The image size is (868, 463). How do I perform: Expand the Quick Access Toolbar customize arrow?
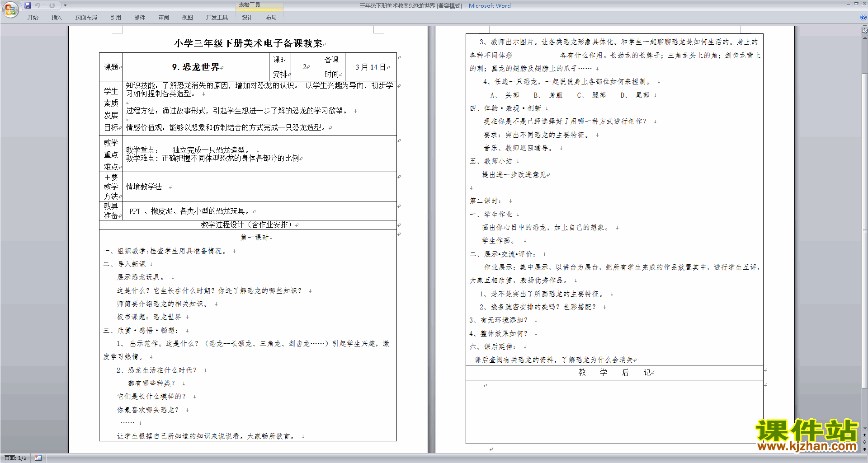65,5
